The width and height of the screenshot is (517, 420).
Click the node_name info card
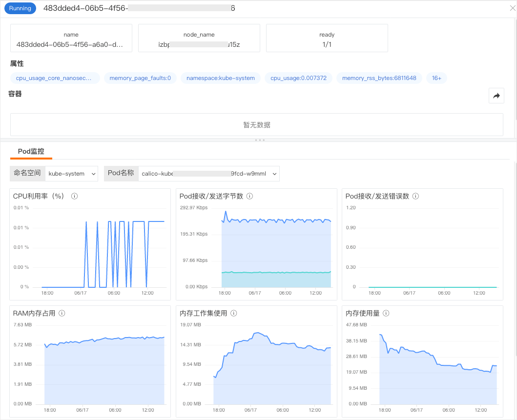coord(199,38)
